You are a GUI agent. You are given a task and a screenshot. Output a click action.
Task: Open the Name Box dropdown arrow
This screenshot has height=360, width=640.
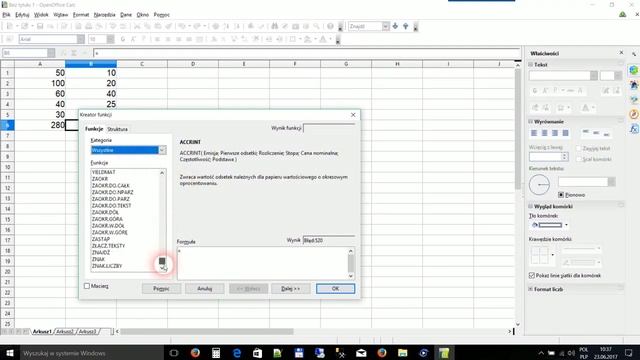pos(51,53)
